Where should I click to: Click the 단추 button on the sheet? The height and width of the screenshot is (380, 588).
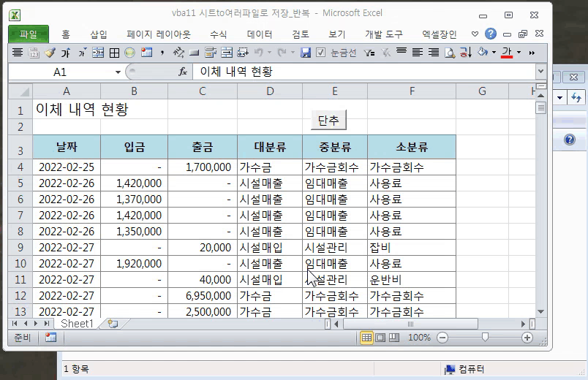click(328, 121)
